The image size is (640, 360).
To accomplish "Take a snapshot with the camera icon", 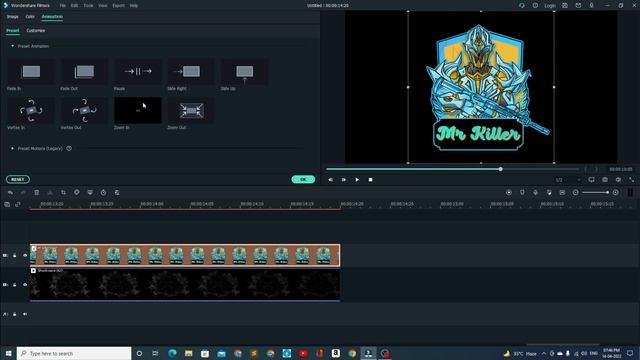I will coord(605,180).
